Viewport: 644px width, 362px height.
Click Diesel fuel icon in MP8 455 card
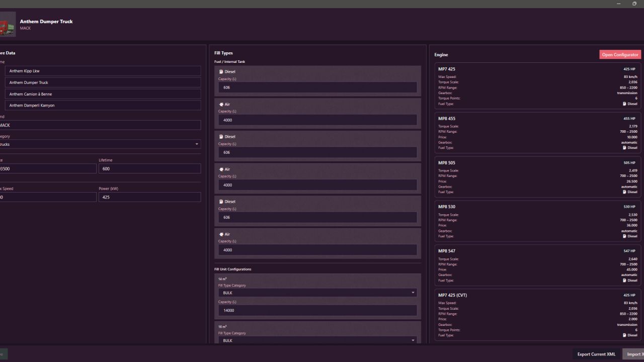point(624,148)
